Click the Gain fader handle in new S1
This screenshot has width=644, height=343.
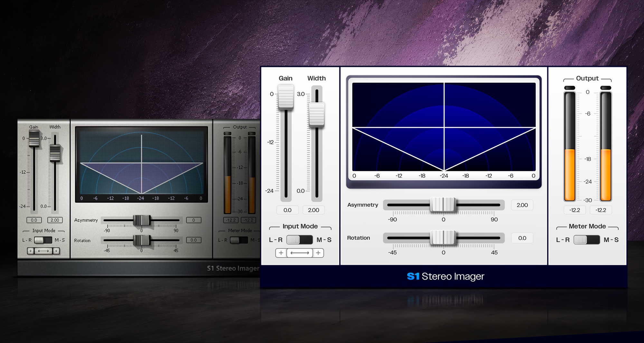[x=286, y=97]
